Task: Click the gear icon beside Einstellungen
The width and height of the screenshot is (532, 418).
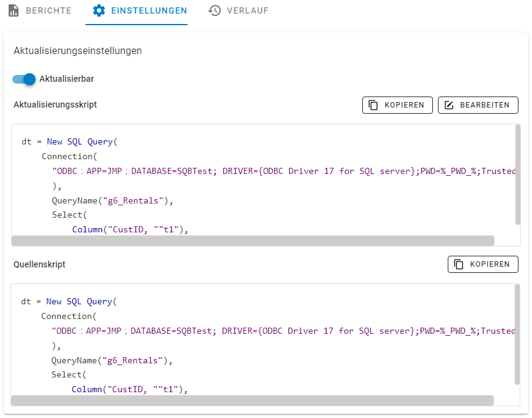Action: point(99,10)
